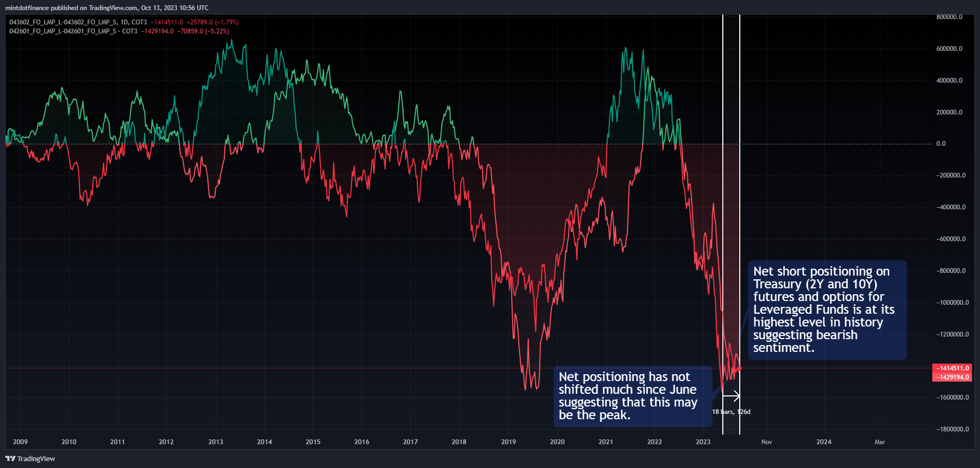The height and width of the screenshot is (468, 980).
Task: Click the -70859.0 (-5.22%) change value
Action: point(203,31)
